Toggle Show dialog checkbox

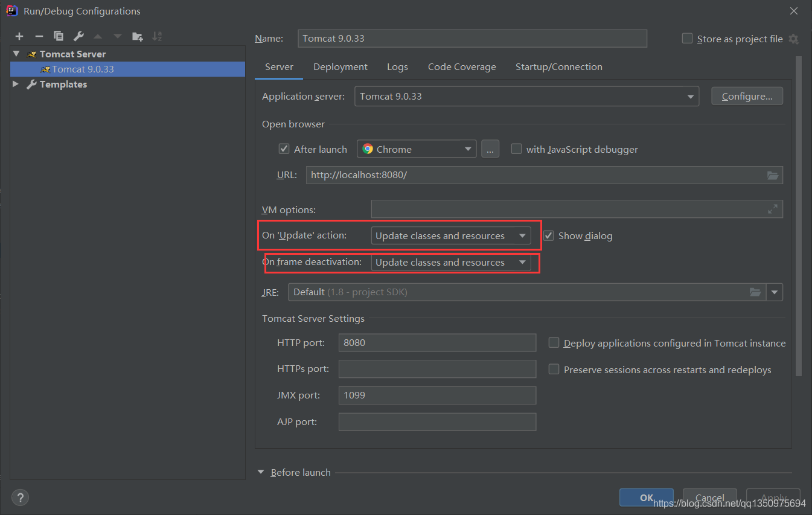coord(548,235)
